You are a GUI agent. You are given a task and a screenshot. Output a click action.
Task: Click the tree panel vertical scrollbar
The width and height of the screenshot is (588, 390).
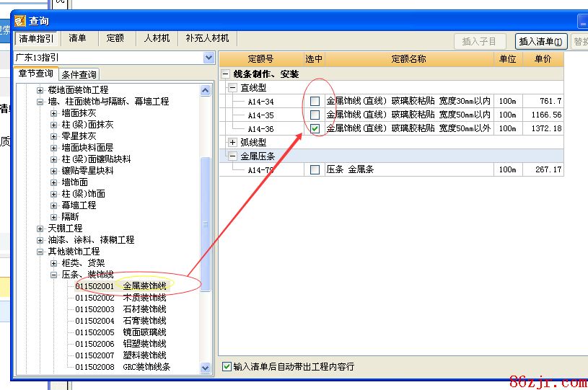(206, 223)
